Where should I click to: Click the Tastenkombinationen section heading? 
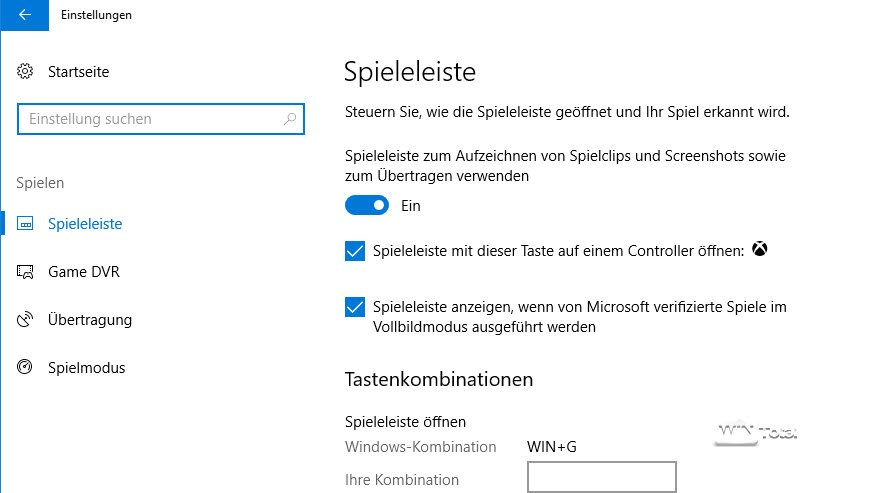(438, 379)
